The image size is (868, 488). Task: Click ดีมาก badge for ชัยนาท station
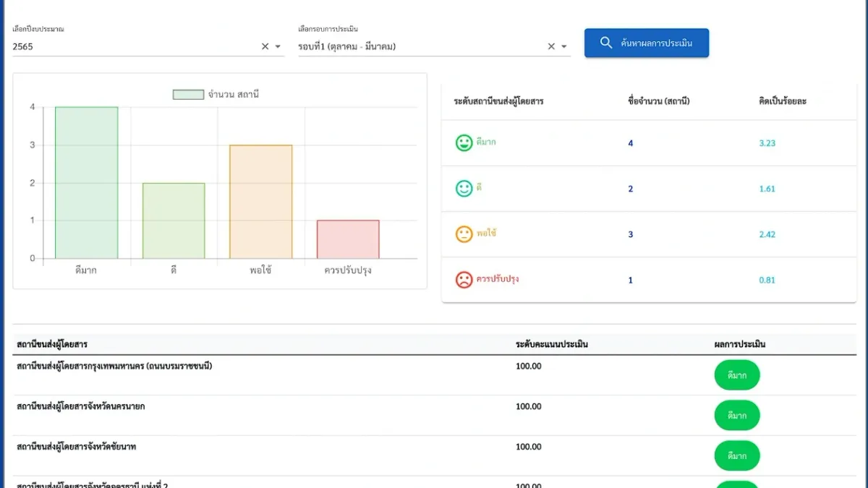(737, 456)
